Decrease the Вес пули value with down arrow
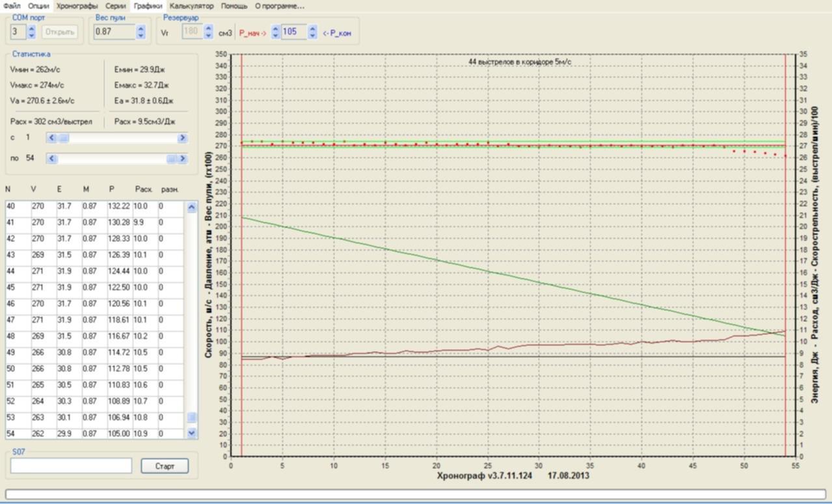 pos(141,35)
